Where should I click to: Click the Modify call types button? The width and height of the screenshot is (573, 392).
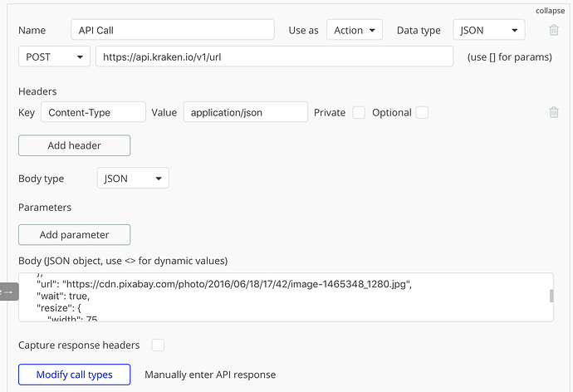[x=74, y=375]
